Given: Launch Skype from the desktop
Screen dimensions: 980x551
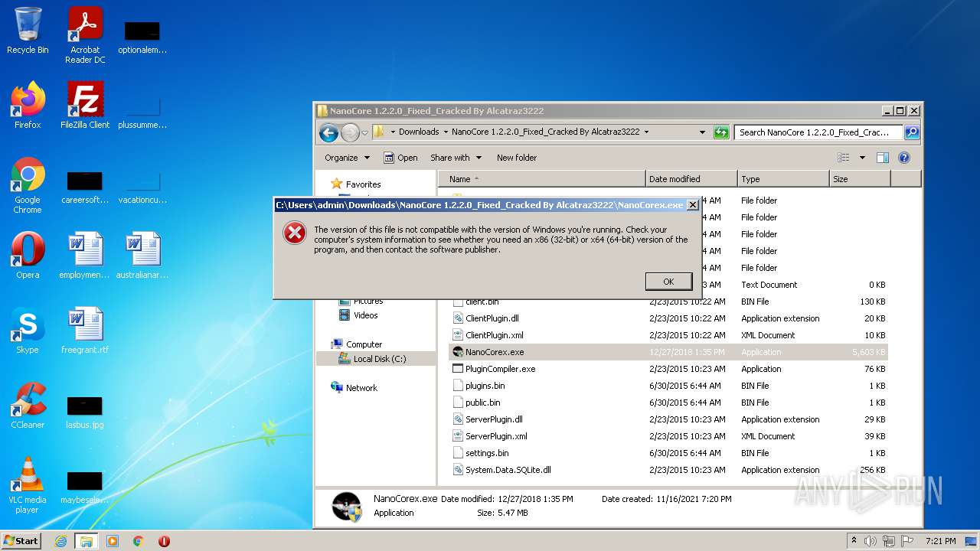Looking at the screenshot, I should point(28,331).
